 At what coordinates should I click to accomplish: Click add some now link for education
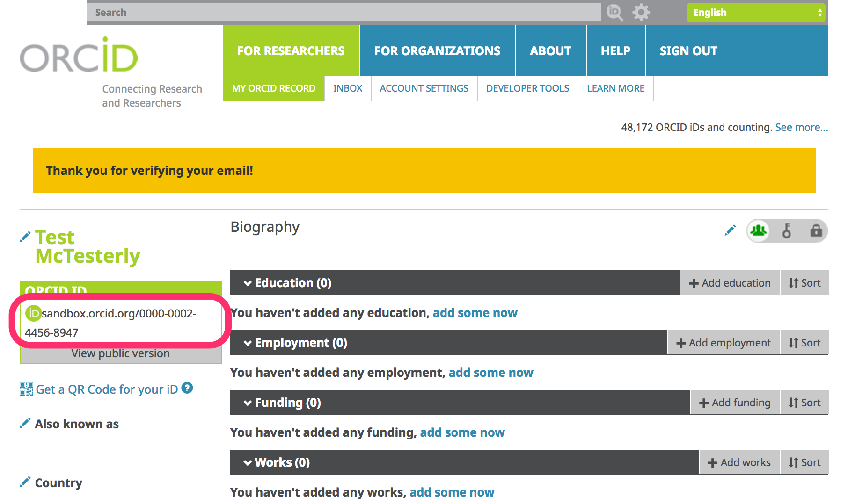[x=475, y=313]
